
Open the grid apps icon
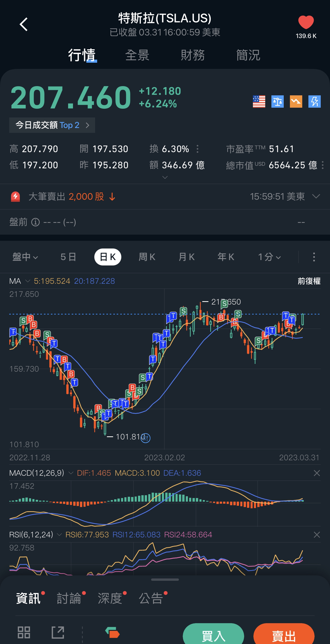coord(24,632)
